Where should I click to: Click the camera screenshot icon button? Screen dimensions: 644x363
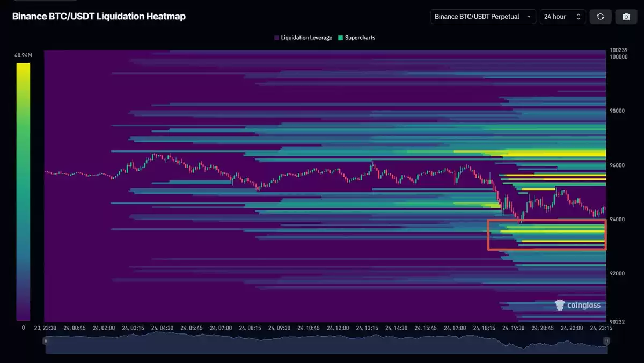click(626, 17)
